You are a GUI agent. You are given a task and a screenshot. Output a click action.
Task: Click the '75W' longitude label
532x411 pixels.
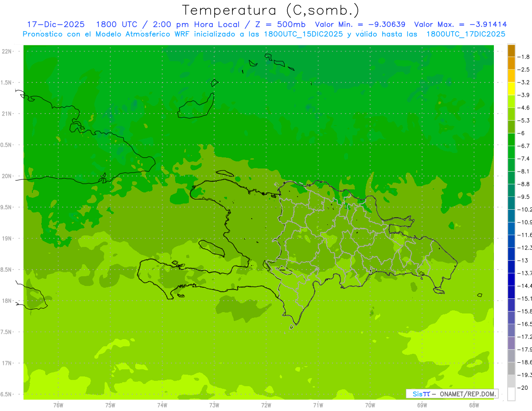(110, 404)
